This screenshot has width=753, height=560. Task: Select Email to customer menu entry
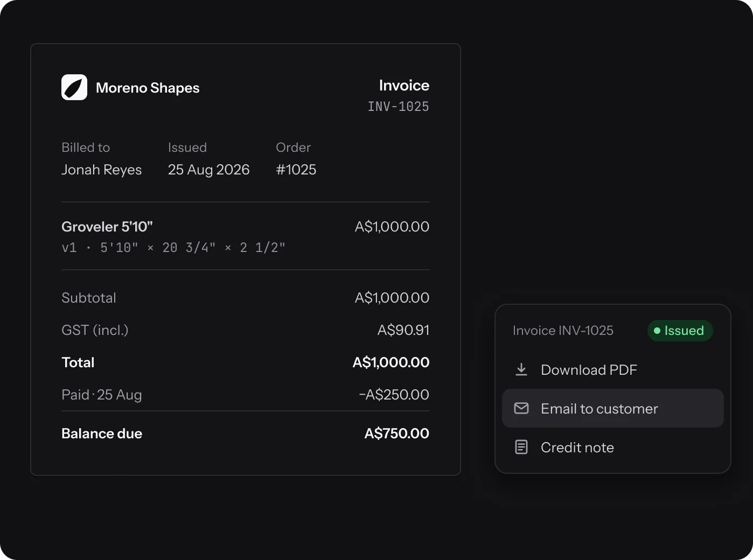pos(613,408)
